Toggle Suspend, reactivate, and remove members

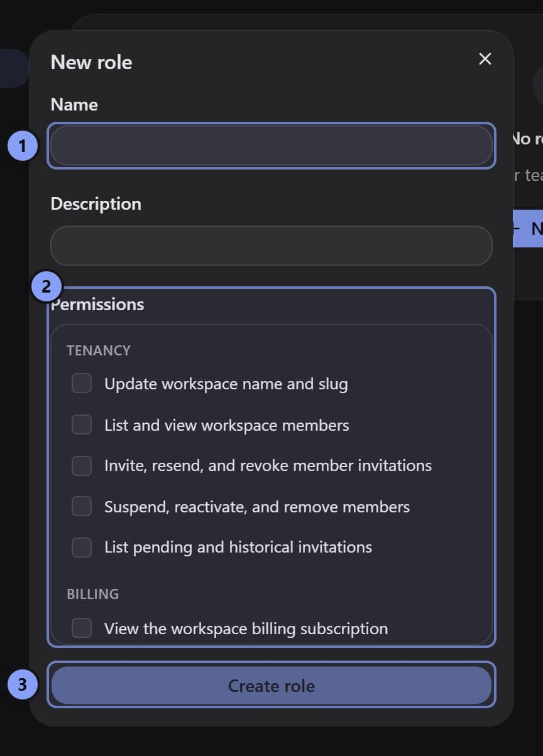coord(82,506)
